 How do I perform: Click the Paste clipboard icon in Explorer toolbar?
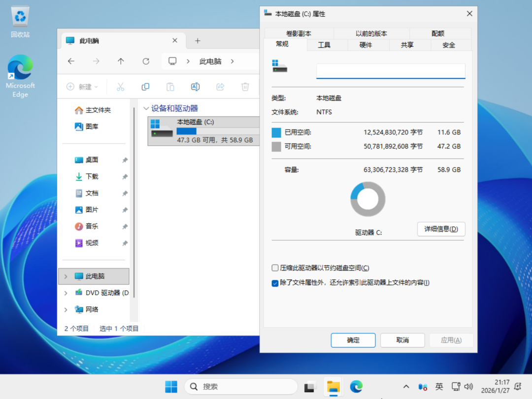point(170,87)
